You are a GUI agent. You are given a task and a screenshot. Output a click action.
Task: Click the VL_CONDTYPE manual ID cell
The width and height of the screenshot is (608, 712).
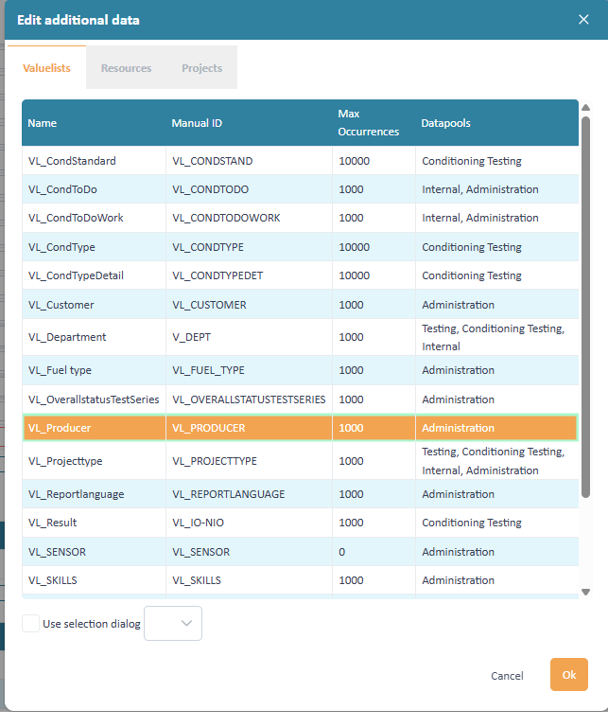(249, 247)
